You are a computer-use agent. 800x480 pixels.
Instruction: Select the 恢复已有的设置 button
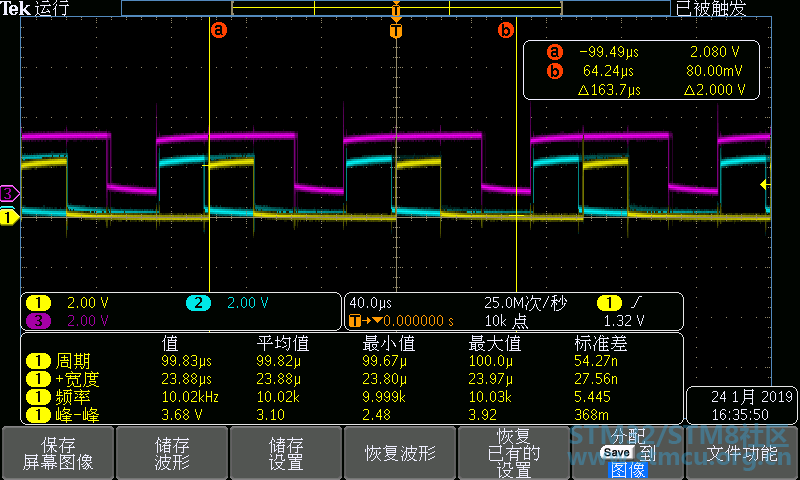point(514,453)
